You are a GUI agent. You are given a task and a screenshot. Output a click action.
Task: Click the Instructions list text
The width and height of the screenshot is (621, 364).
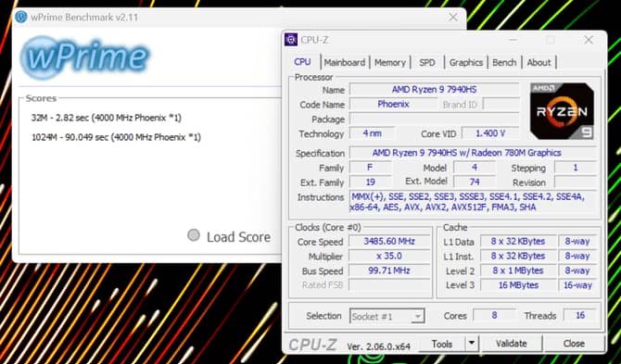(x=467, y=202)
